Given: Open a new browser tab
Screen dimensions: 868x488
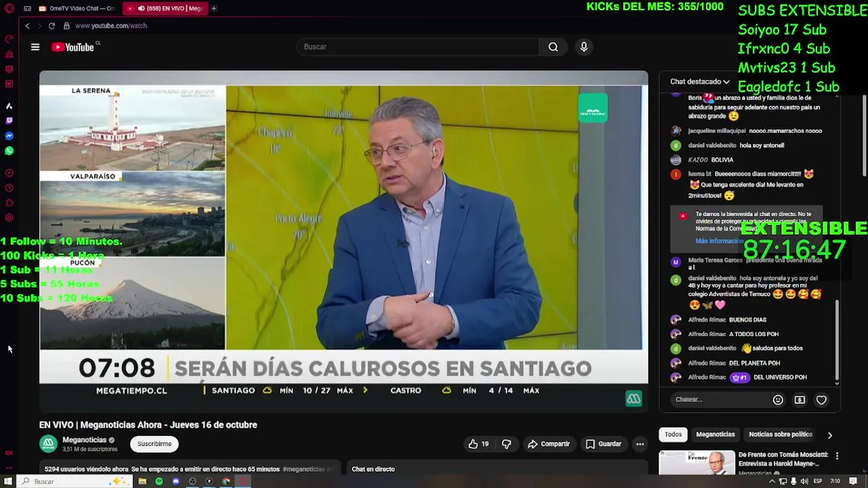Looking at the screenshot, I should click(x=214, y=9).
